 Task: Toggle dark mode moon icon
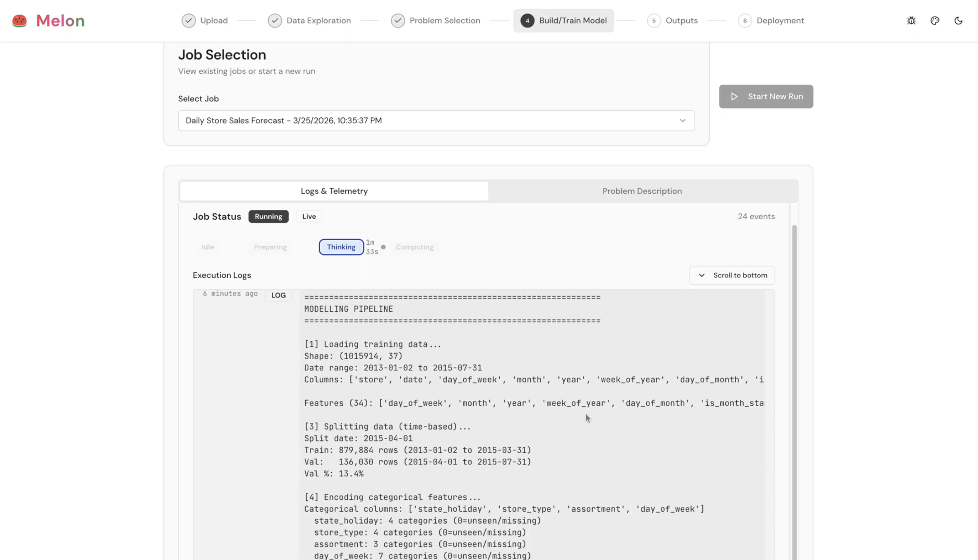958,21
